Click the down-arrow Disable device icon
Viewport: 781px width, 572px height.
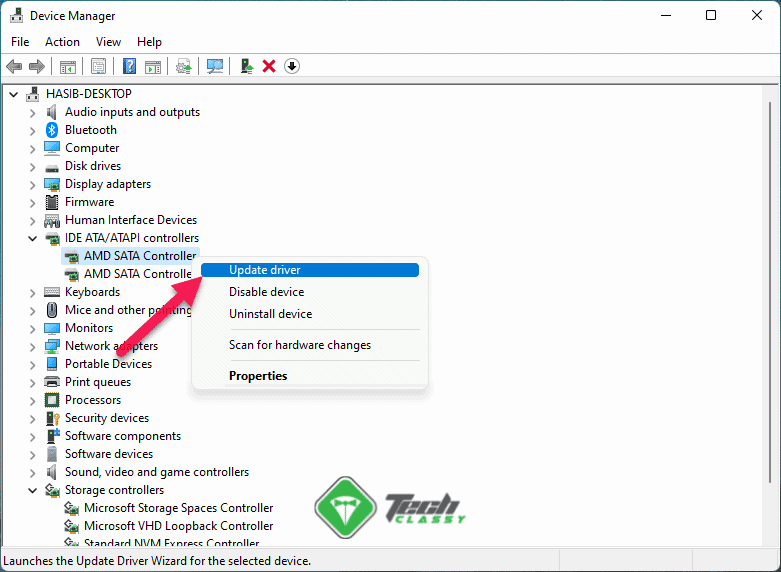point(292,66)
